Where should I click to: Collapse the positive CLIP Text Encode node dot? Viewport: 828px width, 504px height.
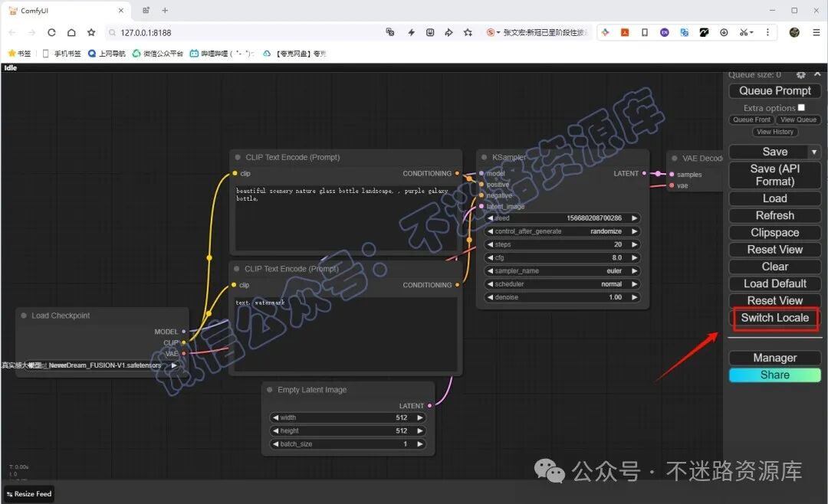coord(238,157)
